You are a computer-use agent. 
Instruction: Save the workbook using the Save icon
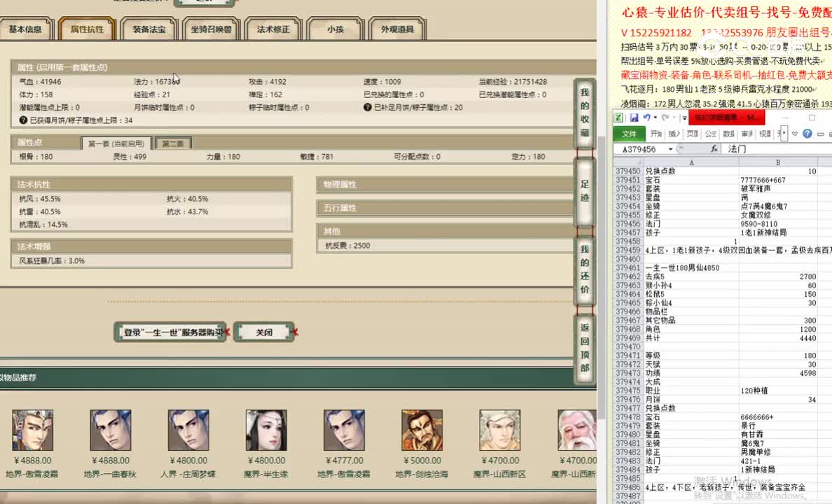(635, 118)
